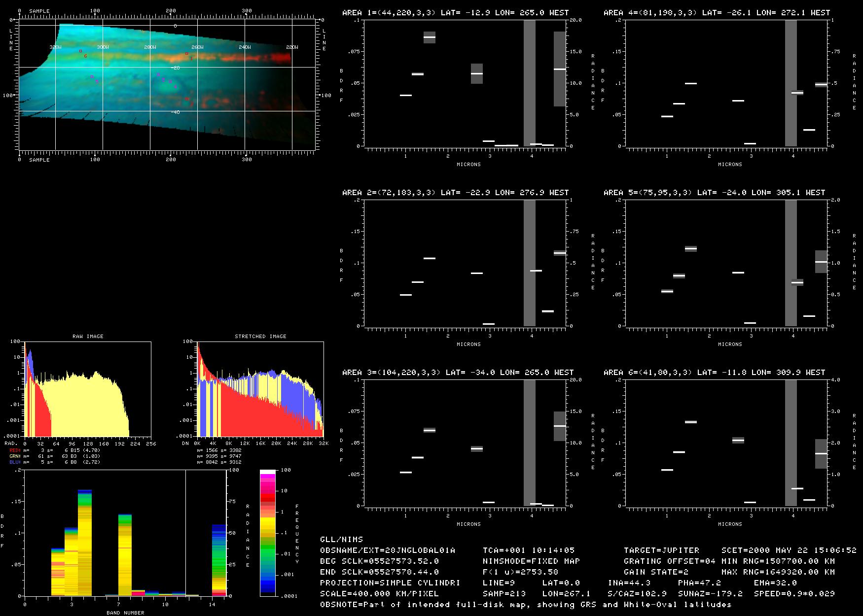Click the OBSNAME/EXT=28JNGLOBAL01A text
Viewport: 863px width, 616px height.
pos(388,550)
